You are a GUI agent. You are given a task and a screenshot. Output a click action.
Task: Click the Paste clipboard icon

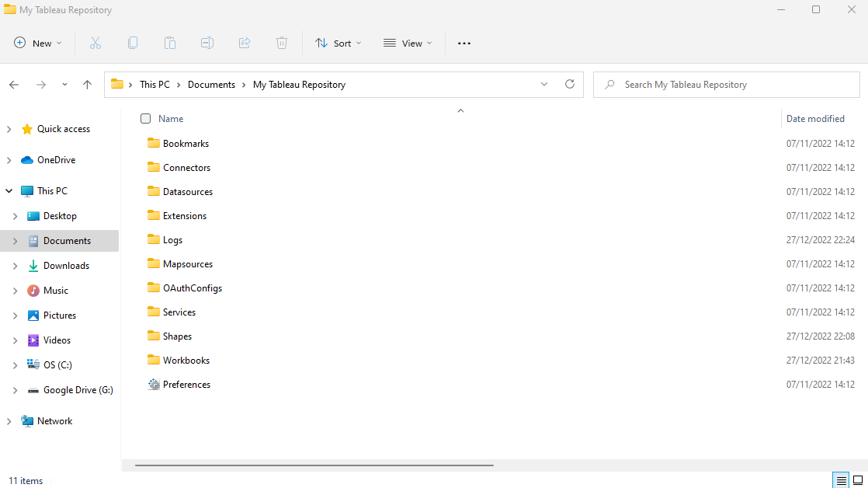point(170,44)
